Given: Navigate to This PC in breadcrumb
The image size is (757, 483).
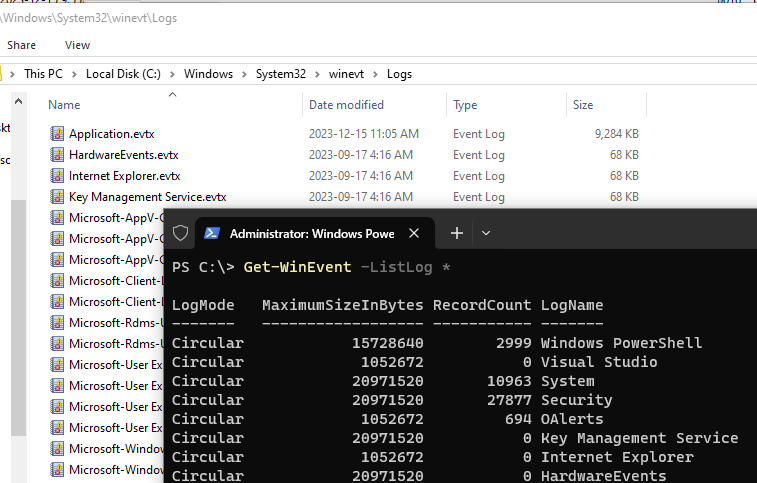Looking at the screenshot, I should [x=43, y=74].
